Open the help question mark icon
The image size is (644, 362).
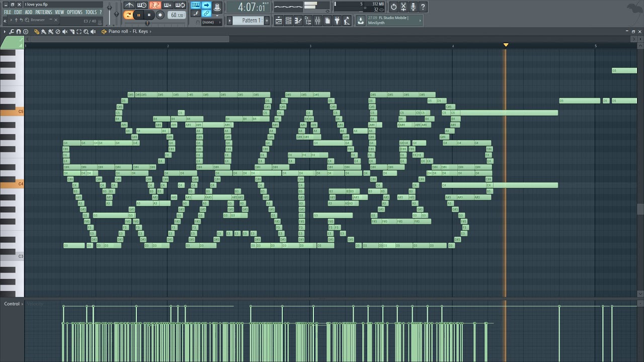click(423, 7)
